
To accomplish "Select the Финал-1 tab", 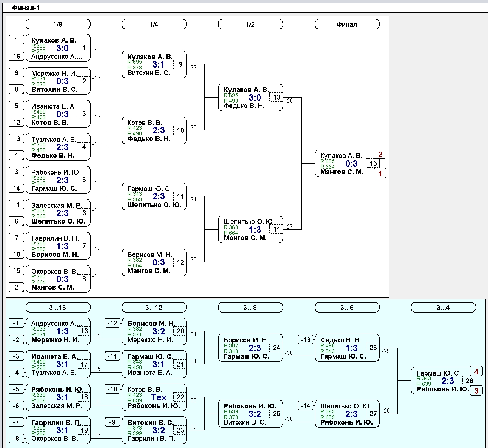I will [x=26, y=8].
